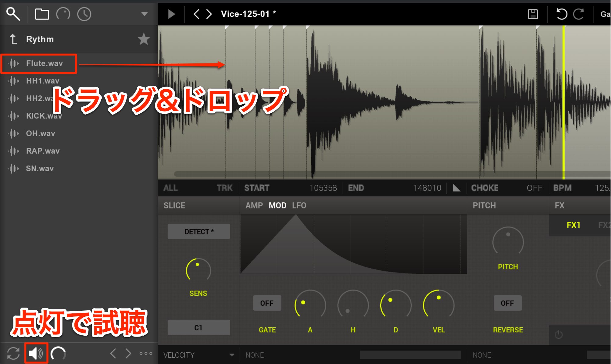Switch to the MOD tab
Image resolution: width=611 pixels, height=364 pixels.
277,205
